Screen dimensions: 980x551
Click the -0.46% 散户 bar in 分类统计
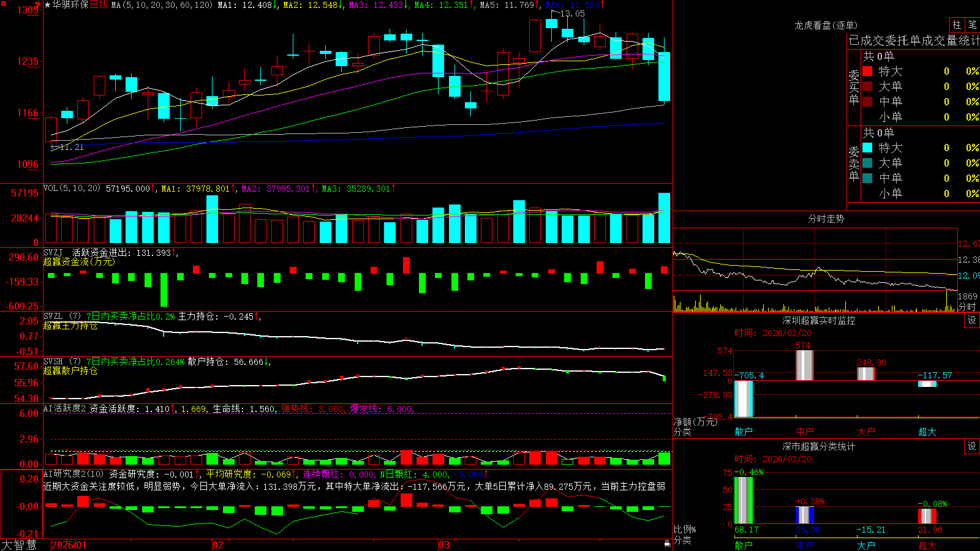743,500
